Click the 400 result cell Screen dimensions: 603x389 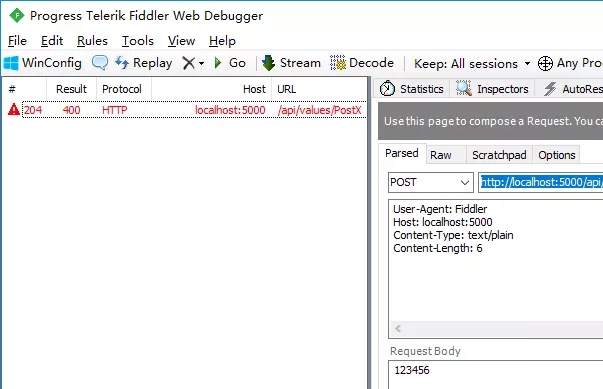click(x=72, y=110)
